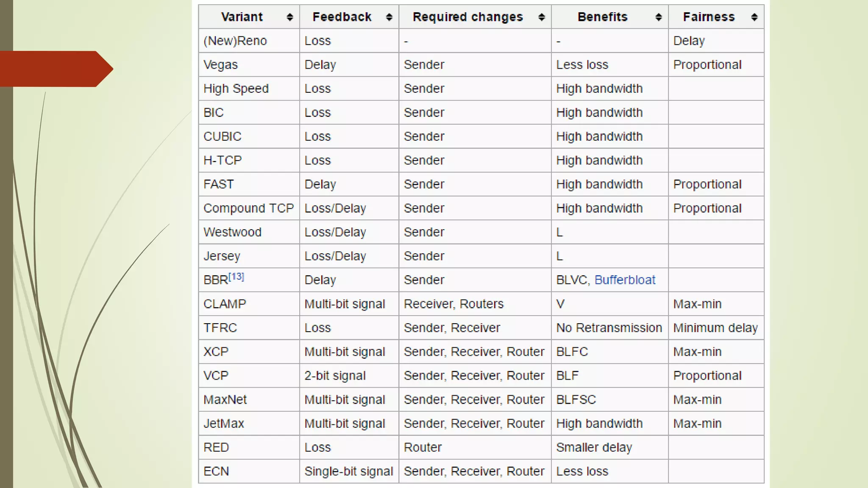Click the Feedback column header text
The height and width of the screenshot is (488, 868).
pyautogui.click(x=342, y=17)
